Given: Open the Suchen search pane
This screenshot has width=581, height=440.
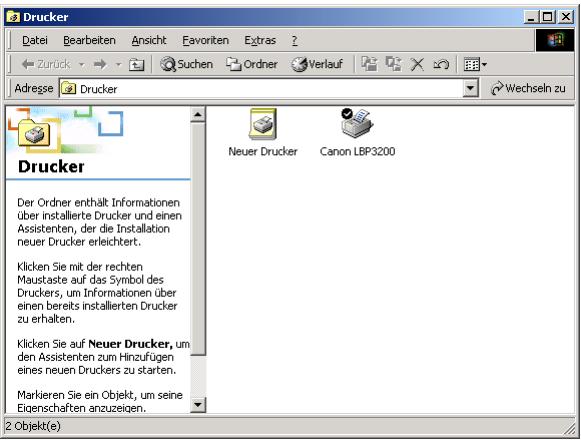Looking at the screenshot, I should (x=186, y=64).
